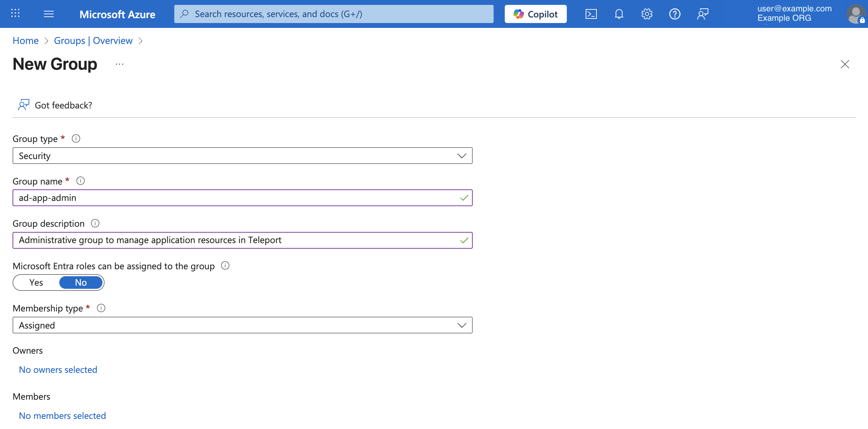Open the Membership type dropdown
Screen dimensions: 868x429
(462, 325)
